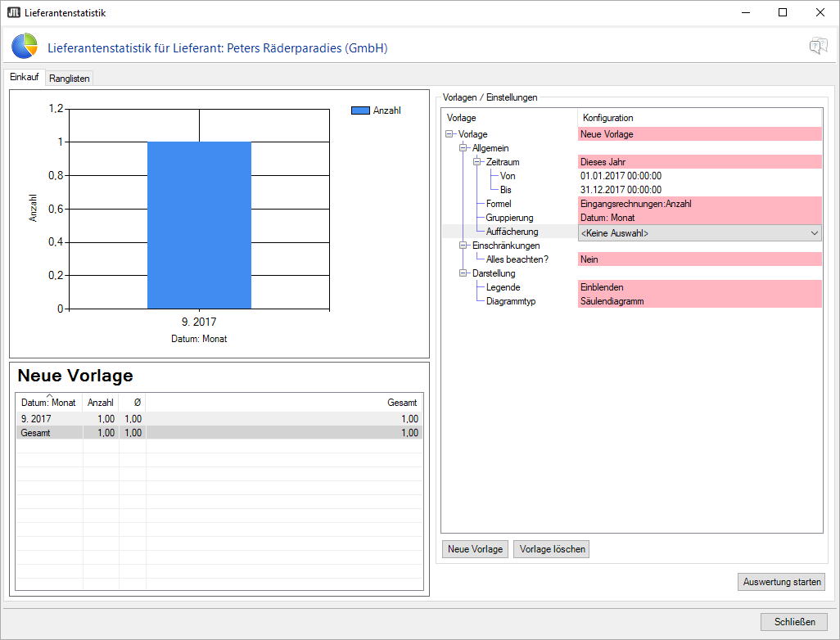
Task: Click the Anzahl column header
Action: [x=100, y=402]
